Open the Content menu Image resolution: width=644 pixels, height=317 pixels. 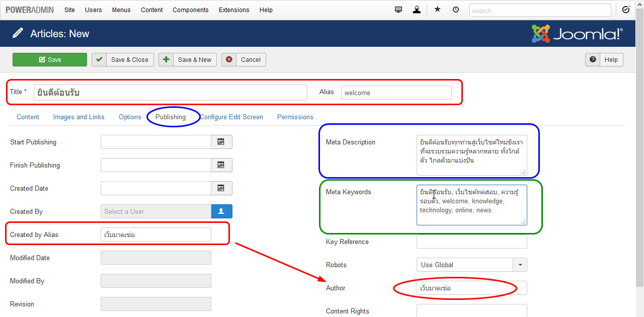(151, 10)
